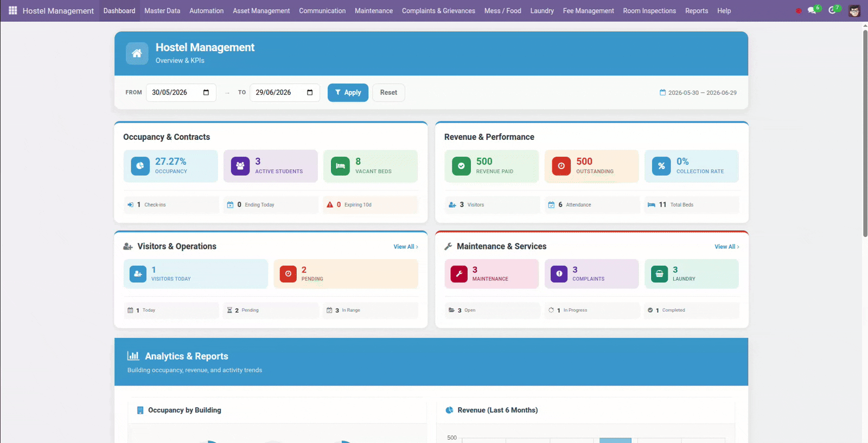868x443 pixels.
Task: Reset the date filter
Action: coord(388,93)
